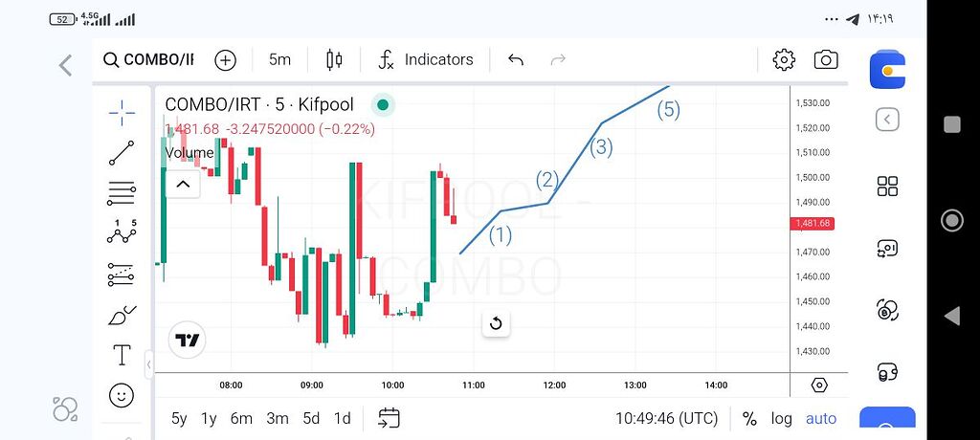980x440 pixels.
Task: Select the Elliott wave pattern tool
Action: [122, 232]
